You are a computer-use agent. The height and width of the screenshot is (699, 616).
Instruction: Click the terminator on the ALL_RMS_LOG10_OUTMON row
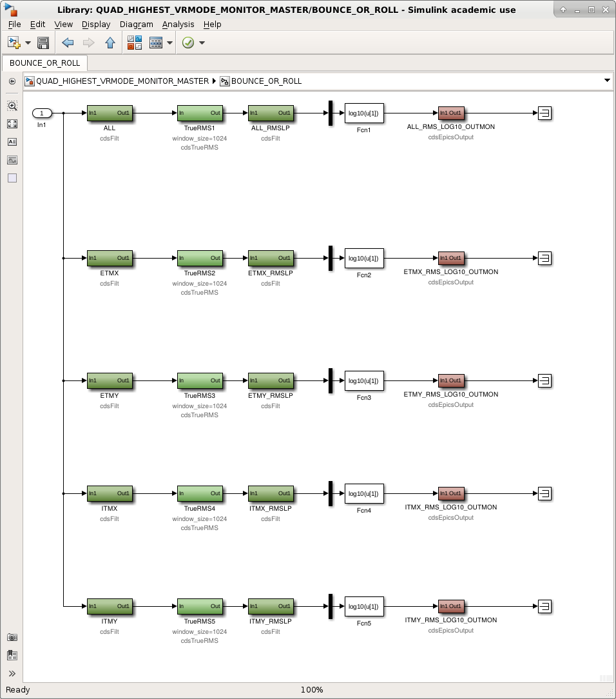coord(544,113)
